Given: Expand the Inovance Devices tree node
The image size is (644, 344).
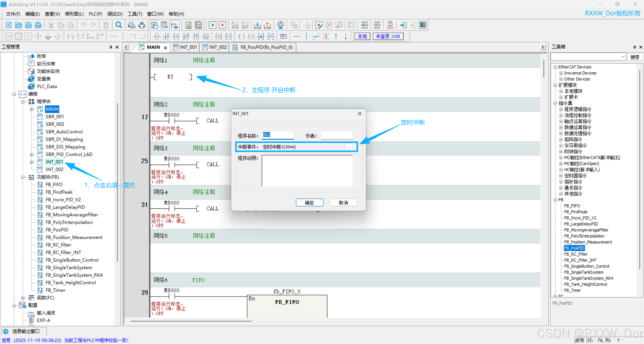Looking at the screenshot, I should 561,73.
